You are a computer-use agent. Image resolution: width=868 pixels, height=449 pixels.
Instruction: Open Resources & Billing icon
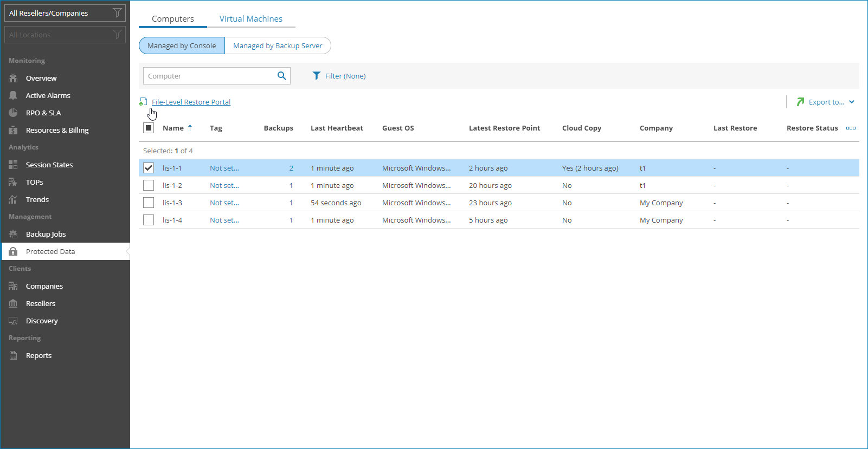(13, 130)
